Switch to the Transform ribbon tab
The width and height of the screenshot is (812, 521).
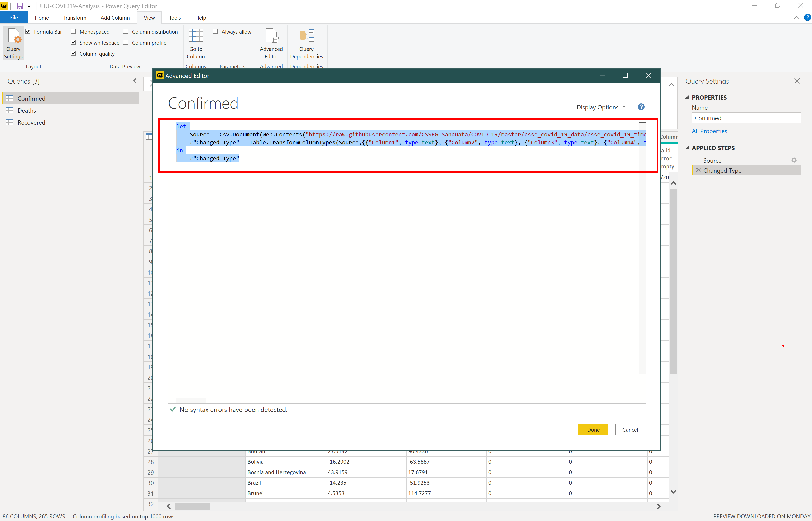(x=75, y=18)
